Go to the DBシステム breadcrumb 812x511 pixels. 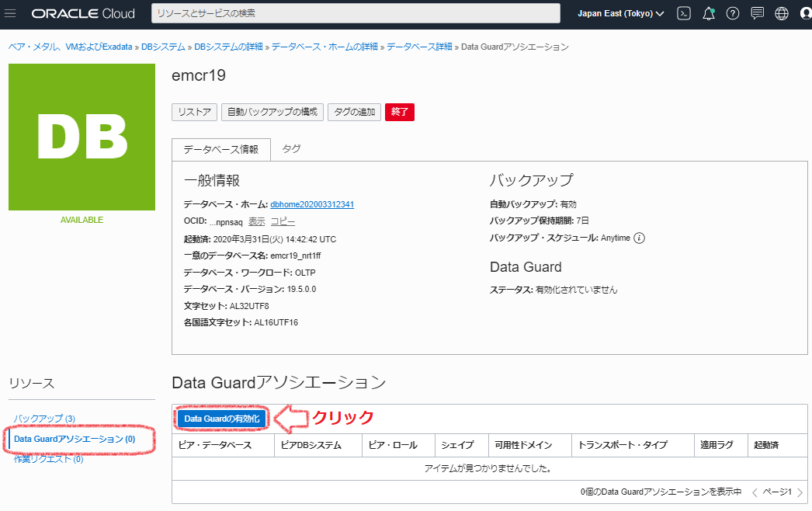[163, 47]
